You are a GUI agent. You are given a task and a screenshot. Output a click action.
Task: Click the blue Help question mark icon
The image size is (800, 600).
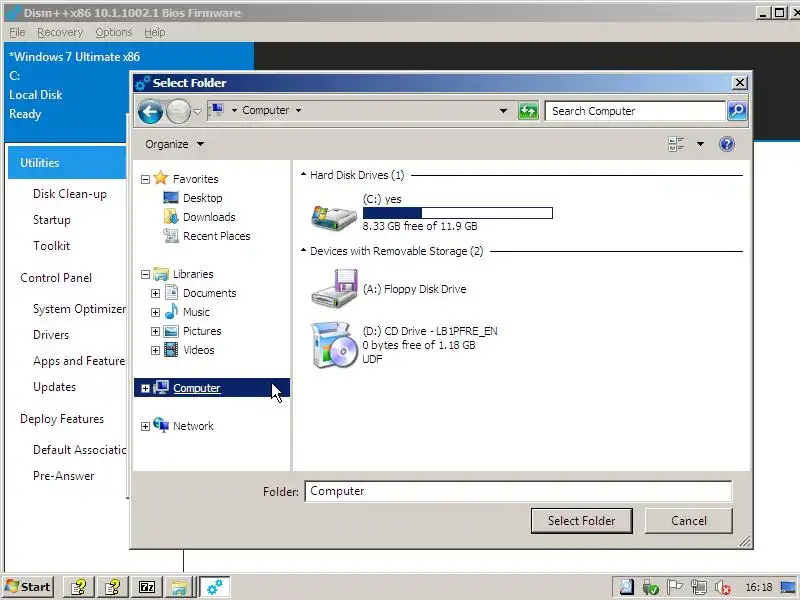click(727, 144)
